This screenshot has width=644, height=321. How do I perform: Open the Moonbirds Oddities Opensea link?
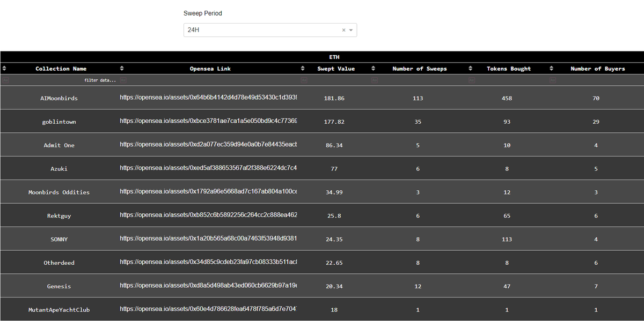(208, 192)
